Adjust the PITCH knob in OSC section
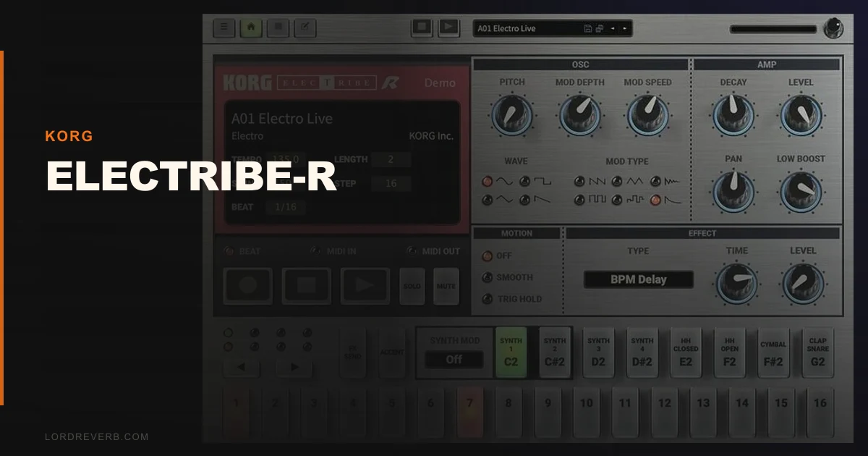 [512, 115]
